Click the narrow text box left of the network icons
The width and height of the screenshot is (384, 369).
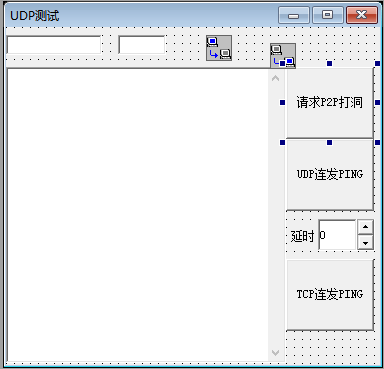142,45
